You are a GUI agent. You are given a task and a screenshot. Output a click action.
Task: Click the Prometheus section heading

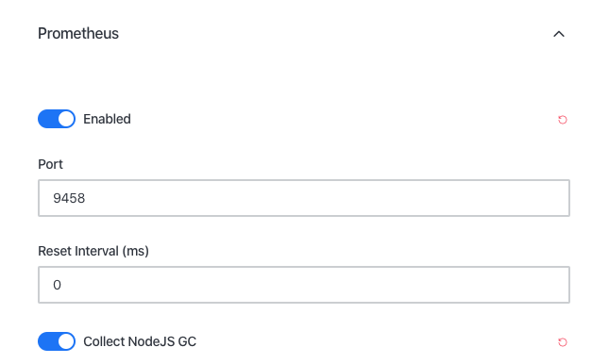(78, 34)
